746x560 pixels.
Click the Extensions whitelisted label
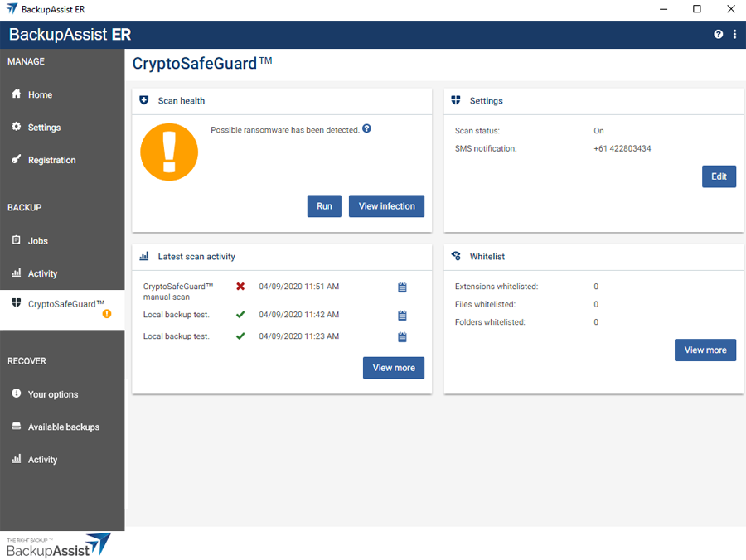click(497, 286)
